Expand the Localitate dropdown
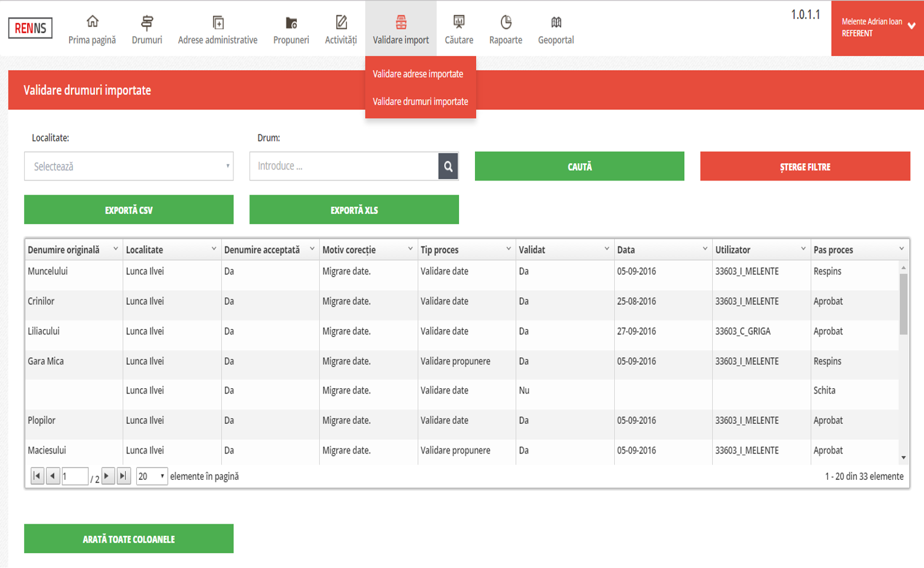 point(129,166)
